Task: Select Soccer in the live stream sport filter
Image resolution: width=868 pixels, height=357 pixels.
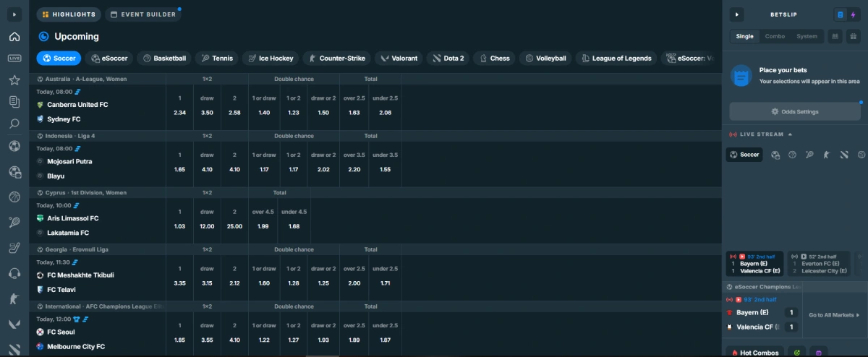Action: click(744, 155)
